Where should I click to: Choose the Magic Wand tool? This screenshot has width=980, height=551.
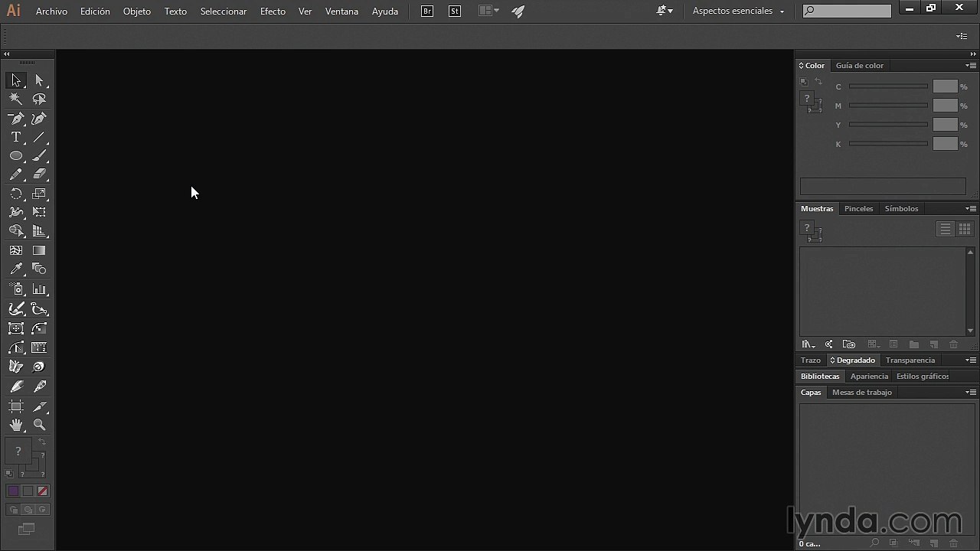click(16, 99)
